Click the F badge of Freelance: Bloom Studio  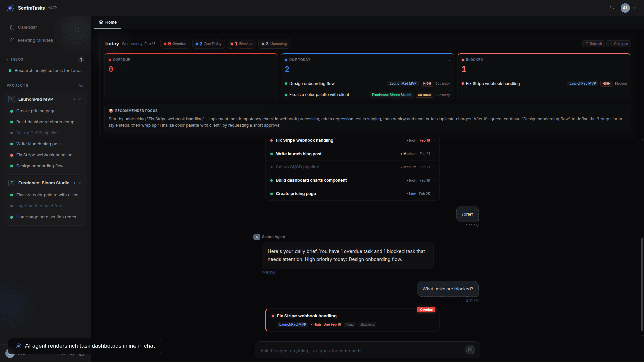point(11,183)
